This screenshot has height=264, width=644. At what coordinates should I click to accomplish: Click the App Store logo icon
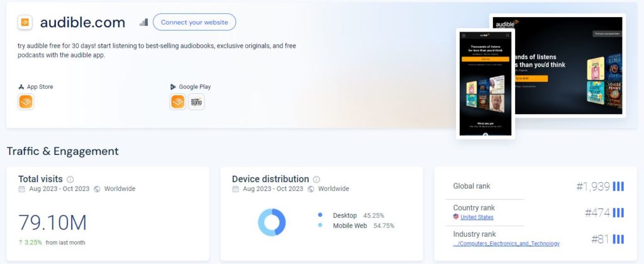tap(21, 87)
